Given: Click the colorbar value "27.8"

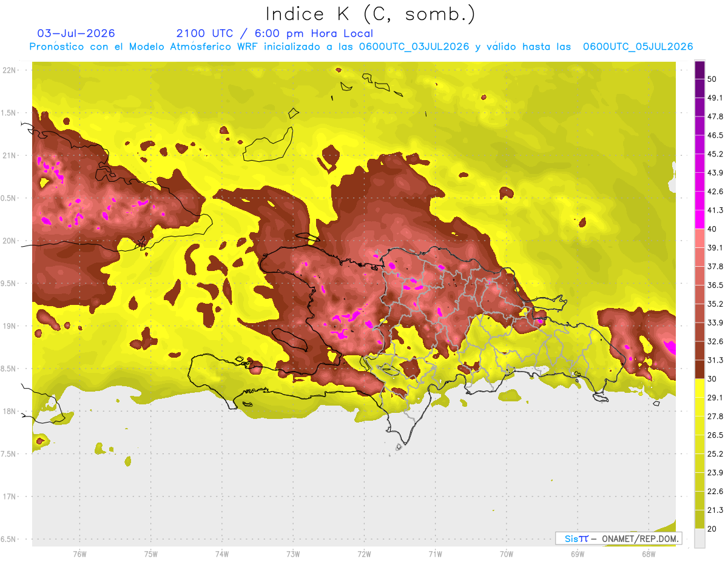Looking at the screenshot, I should [715, 416].
